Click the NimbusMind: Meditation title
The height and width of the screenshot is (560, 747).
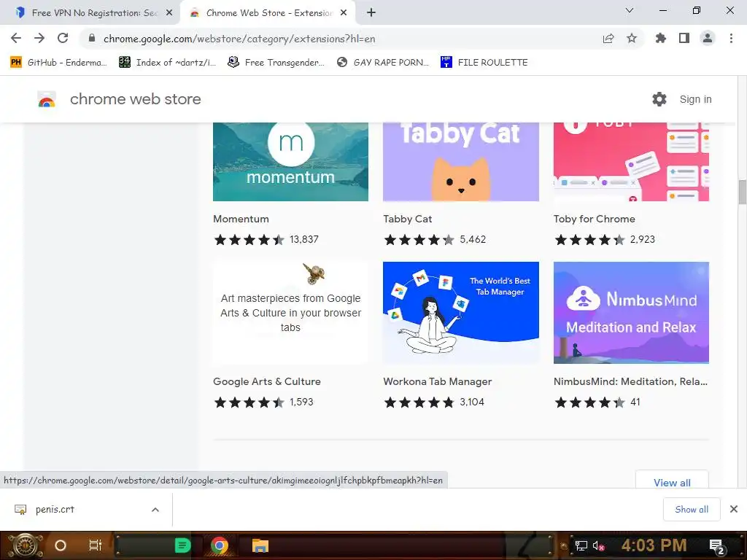click(x=630, y=381)
